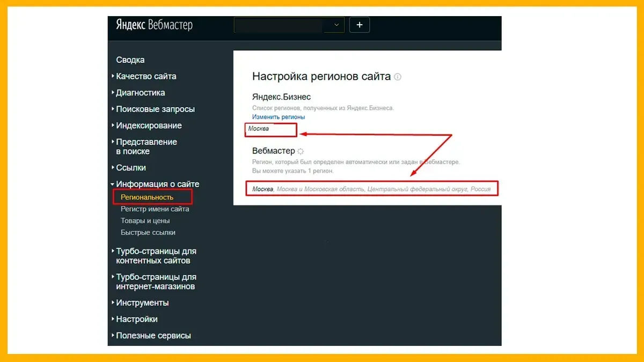
Task: Click the Вебмастер section heading
Action: [274, 151]
